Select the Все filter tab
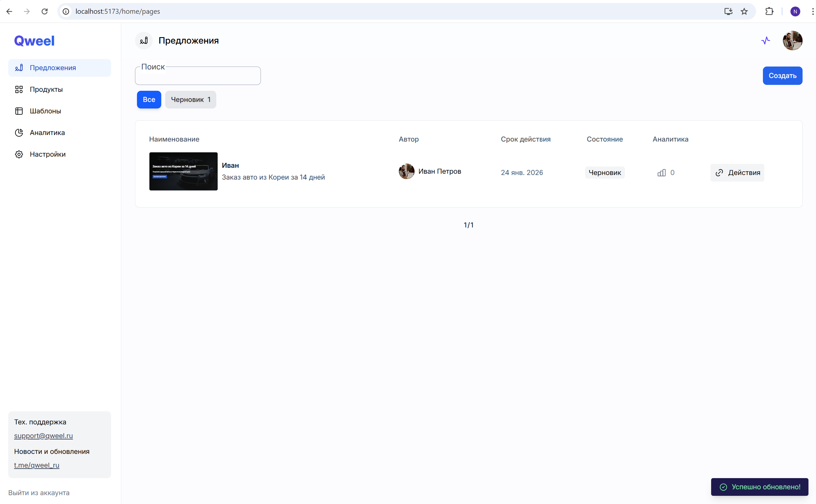The image size is (816, 504). tap(149, 99)
